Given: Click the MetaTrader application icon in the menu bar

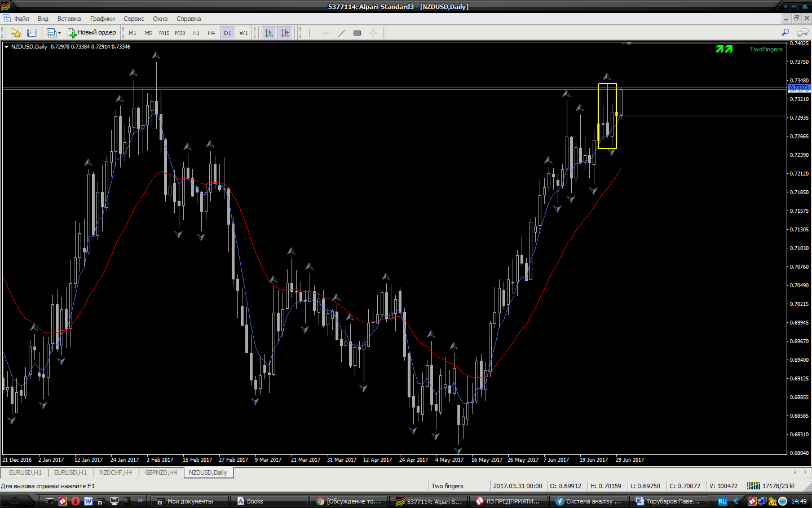Looking at the screenshot, I should (x=7, y=19).
